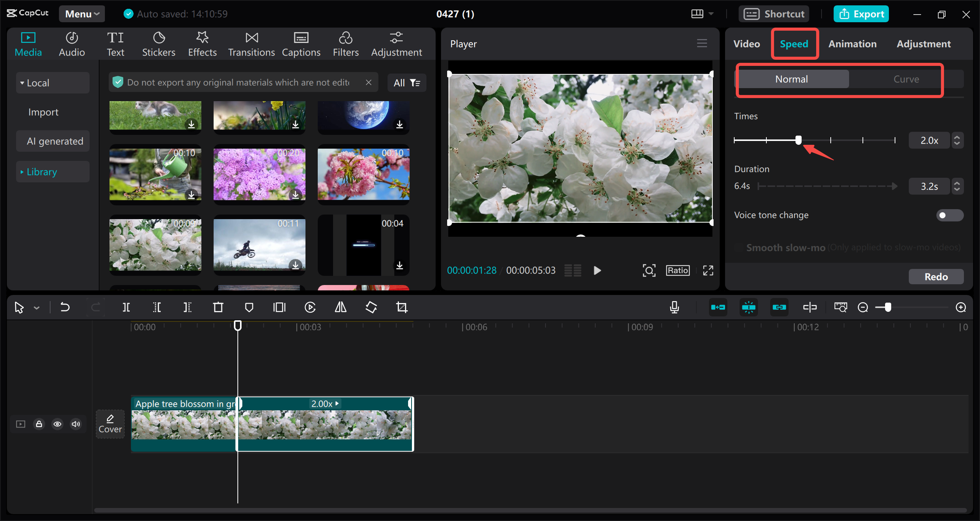980x521 pixels.
Task: Click the player full screen icon
Action: [x=708, y=270]
